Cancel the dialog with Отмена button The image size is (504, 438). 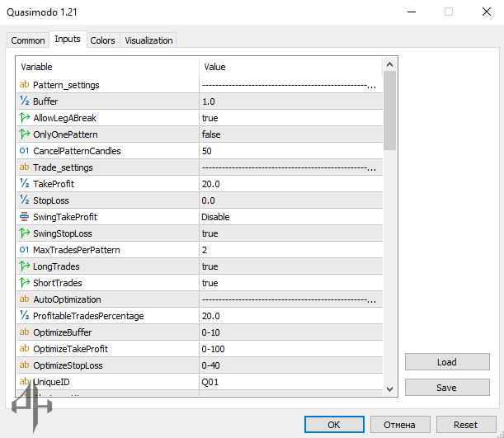click(400, 425)
